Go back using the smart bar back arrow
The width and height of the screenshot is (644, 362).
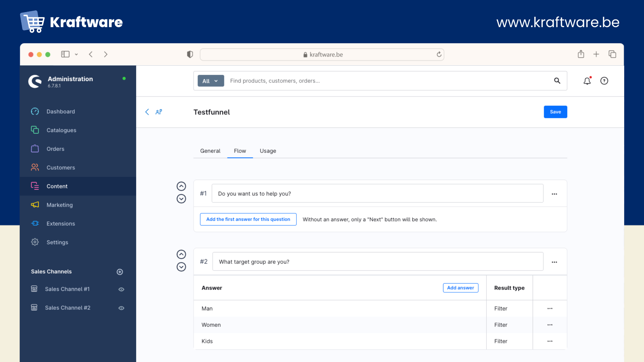click(147, 112)
